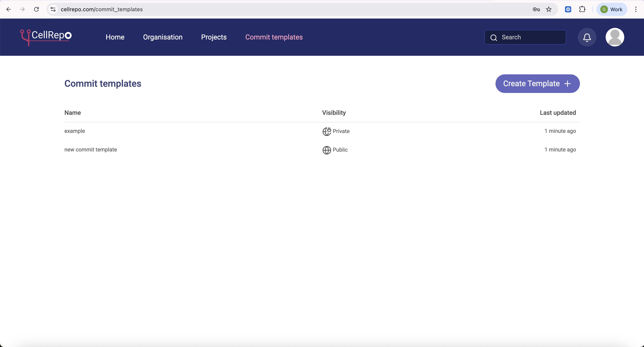644x347 pixels.
Task: Open the notifications bell
Action: (587, 37)
